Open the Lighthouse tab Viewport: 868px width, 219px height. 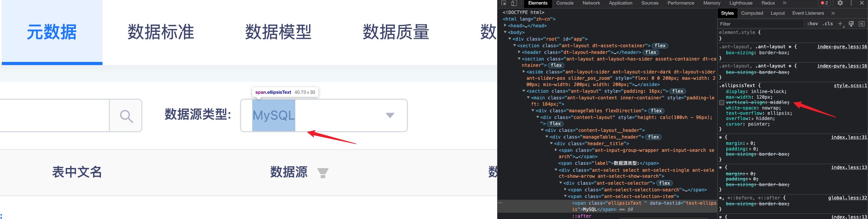(x=741, y=3)
